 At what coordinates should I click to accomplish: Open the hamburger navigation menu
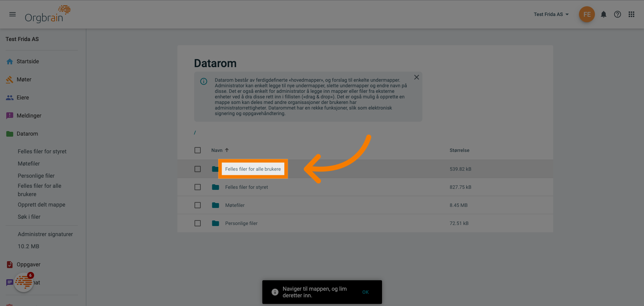[13, 14]
